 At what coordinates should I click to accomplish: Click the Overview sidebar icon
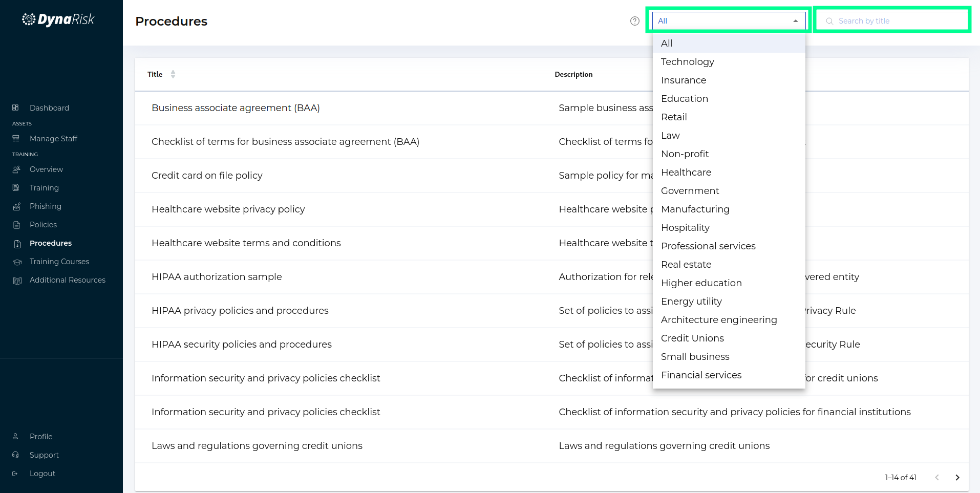point(16,169)
